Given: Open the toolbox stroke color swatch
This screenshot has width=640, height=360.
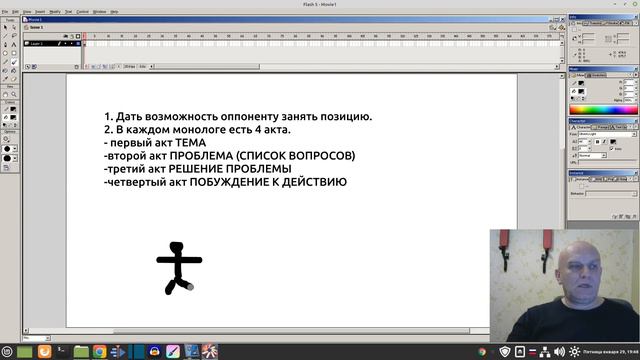Looking at the screenshot, I should point(13,109).
